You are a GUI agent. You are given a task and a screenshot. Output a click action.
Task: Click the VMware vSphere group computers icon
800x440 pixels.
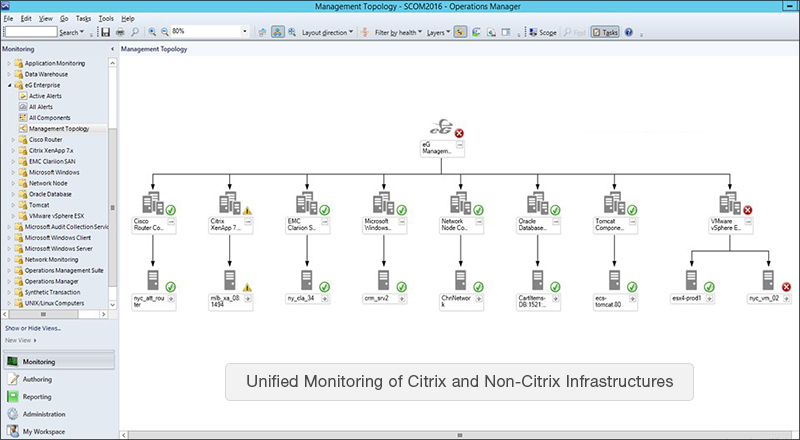730,203
